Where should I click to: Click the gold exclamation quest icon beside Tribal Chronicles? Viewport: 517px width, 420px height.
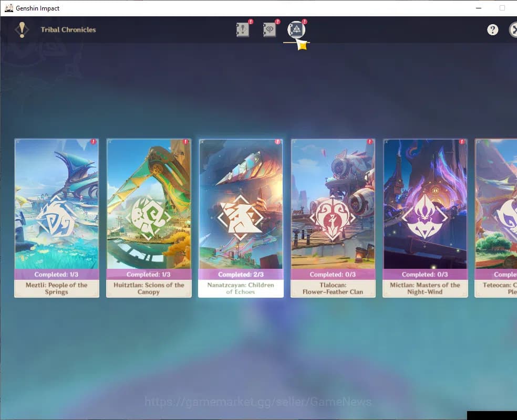pos(22,29)
